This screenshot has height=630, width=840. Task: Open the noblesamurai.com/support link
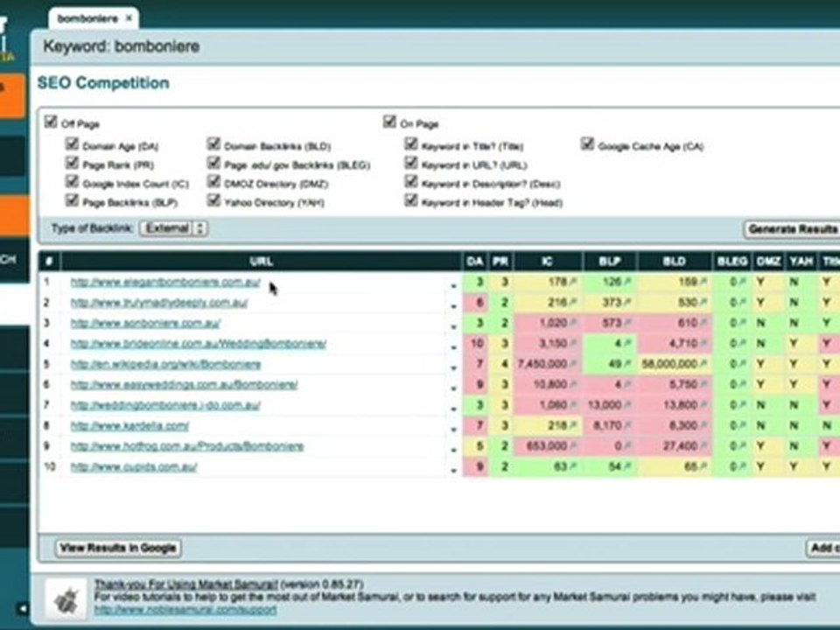coord(185,610)
